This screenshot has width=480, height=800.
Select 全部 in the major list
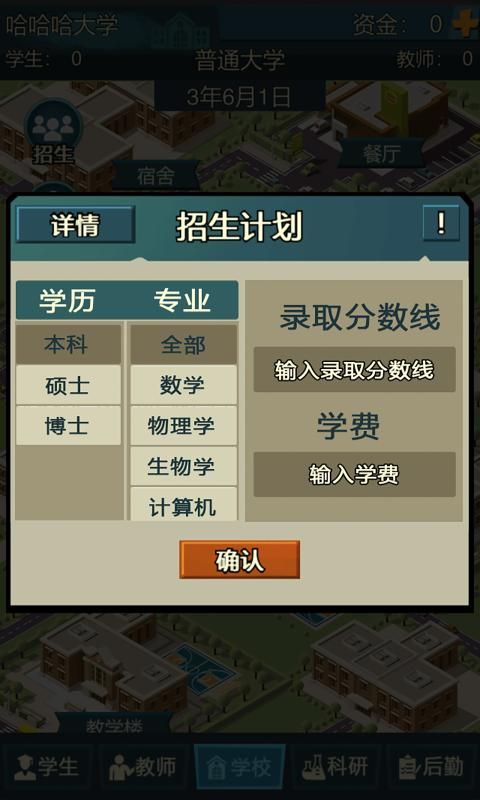click(184, 345)
